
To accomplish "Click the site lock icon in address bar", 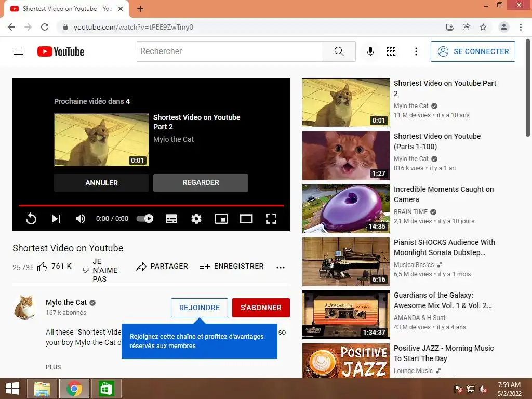I will tap(65, 27).
